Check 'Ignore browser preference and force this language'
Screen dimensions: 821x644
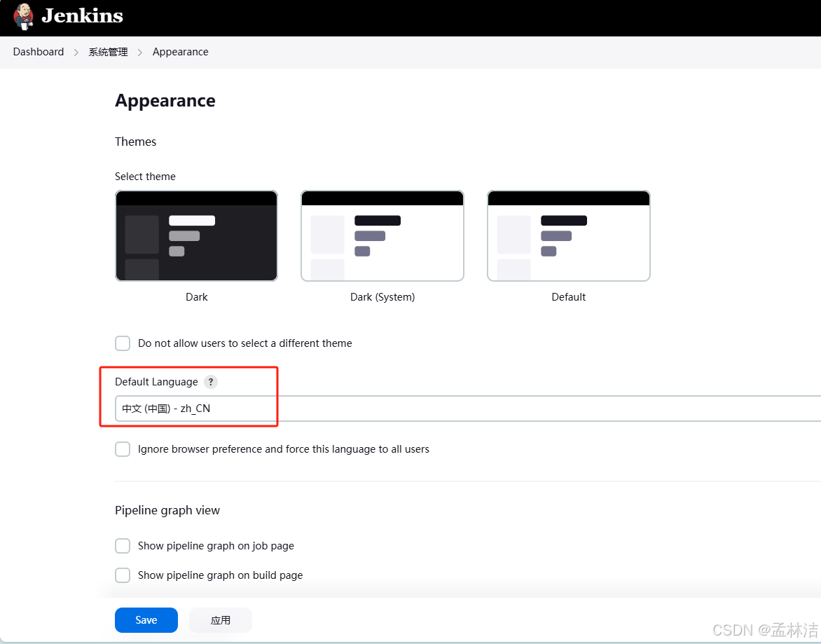point(123,449)
